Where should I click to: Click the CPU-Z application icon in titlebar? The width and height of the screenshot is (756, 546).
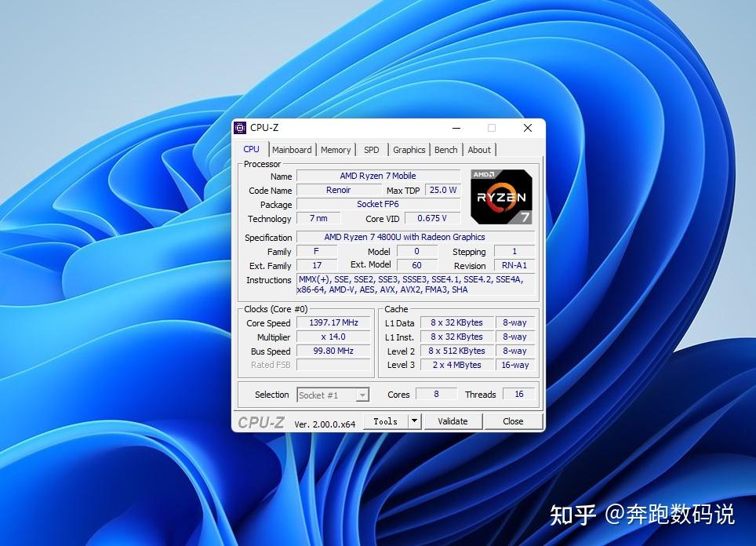241,127
